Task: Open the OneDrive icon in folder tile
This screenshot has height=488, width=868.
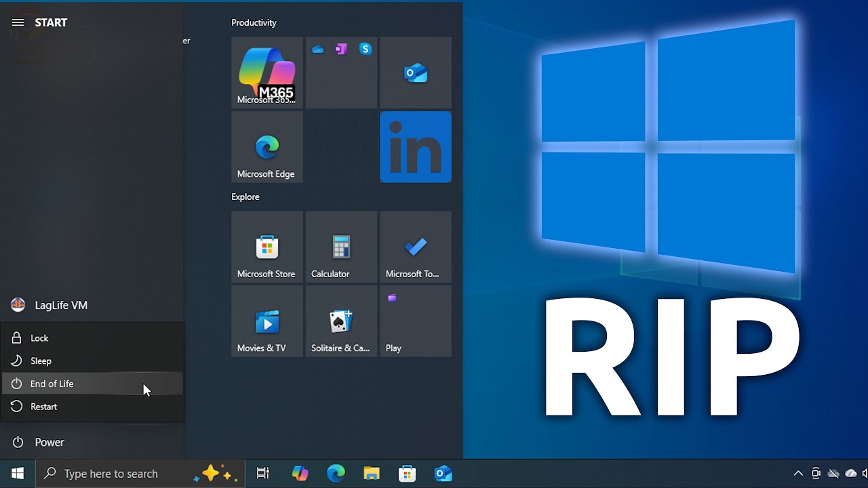Action: (317, 49)
